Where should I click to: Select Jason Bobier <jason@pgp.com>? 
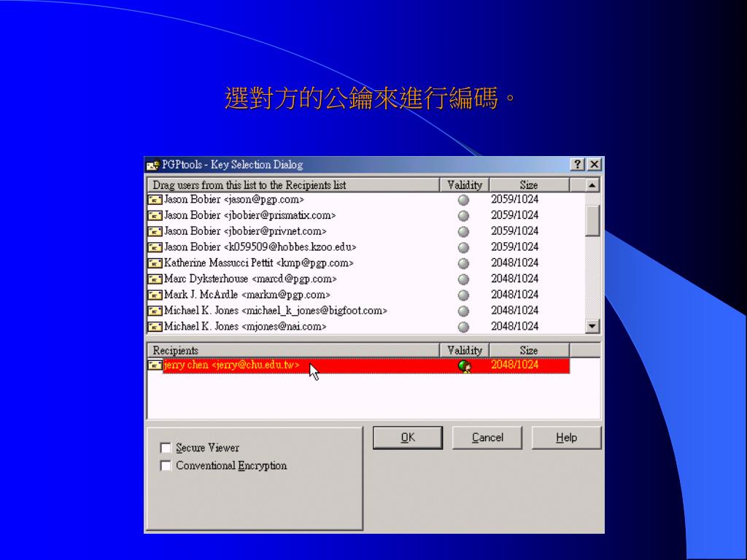[x=234, y=200]
